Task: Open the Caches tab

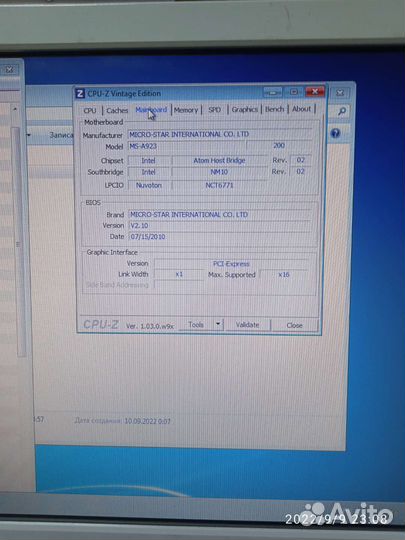Action: [117, 110]
